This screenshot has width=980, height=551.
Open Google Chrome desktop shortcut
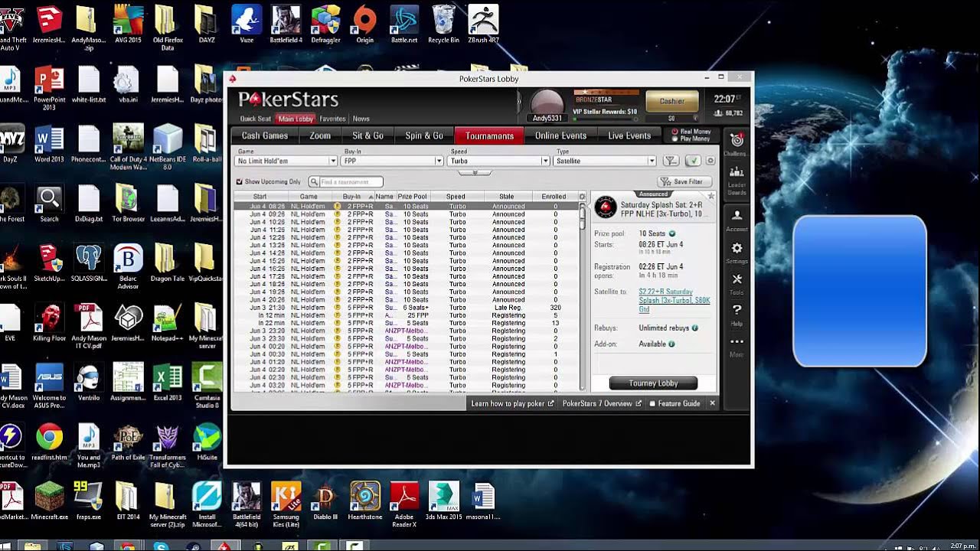[x=50, y=437]
